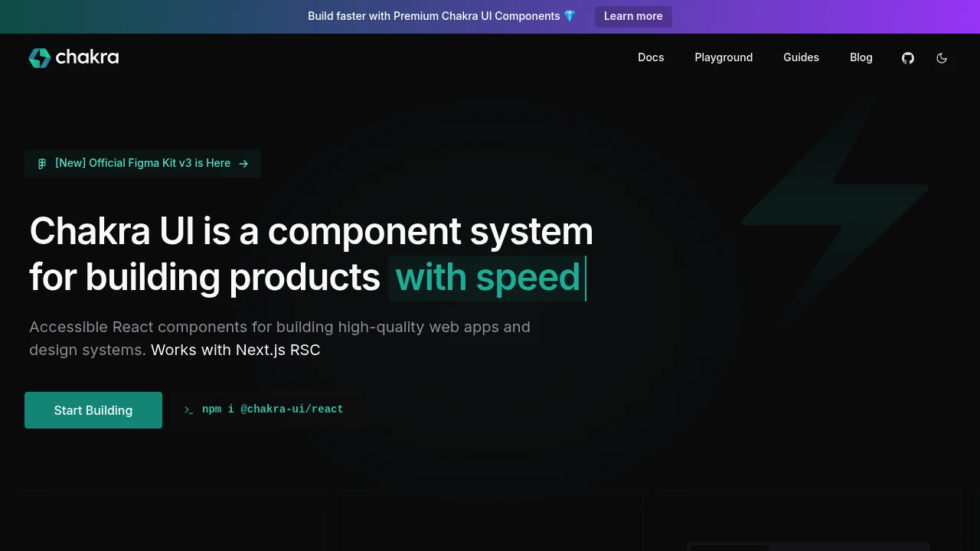Click the Figma icon in the announcement badge
Image resolution: width=980 pixels, height=551 pixels.
(x=42, y=164)
